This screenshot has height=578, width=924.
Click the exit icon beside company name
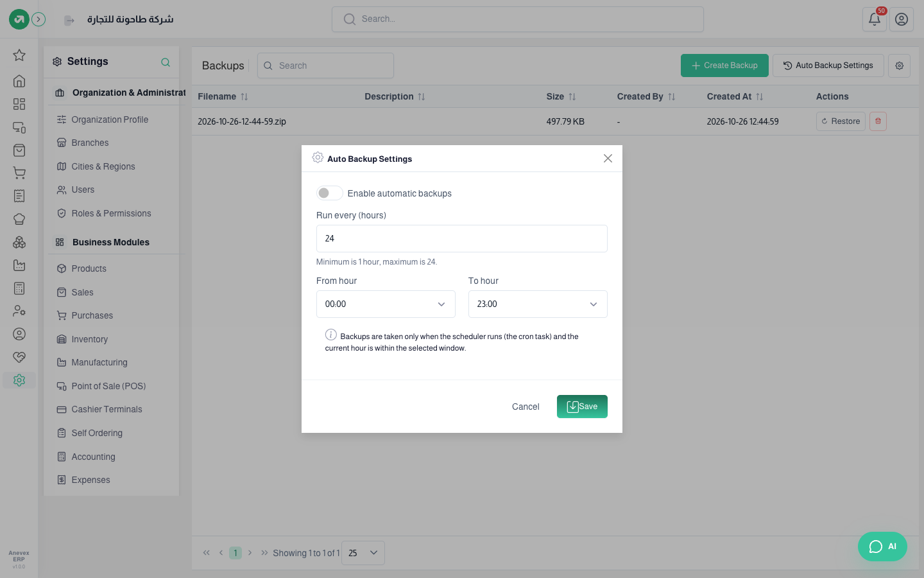pyautogui.click(x=69, y=21)
